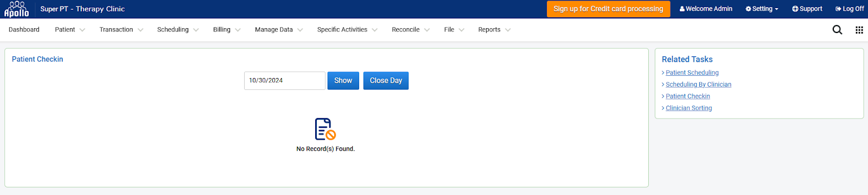Open the Support help link
The image size is (868, 195).
tap(807, 9)
